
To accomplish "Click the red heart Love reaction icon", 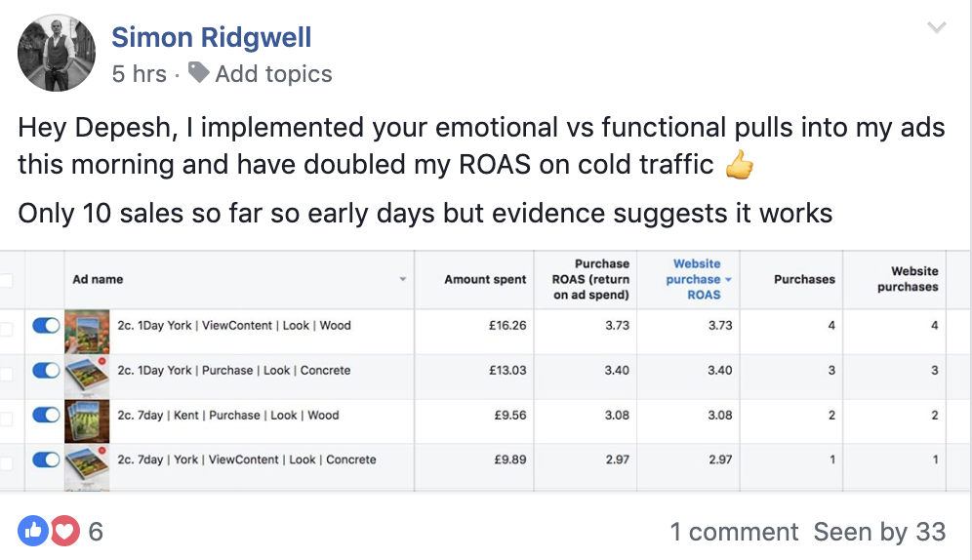I will coord(65,531).
